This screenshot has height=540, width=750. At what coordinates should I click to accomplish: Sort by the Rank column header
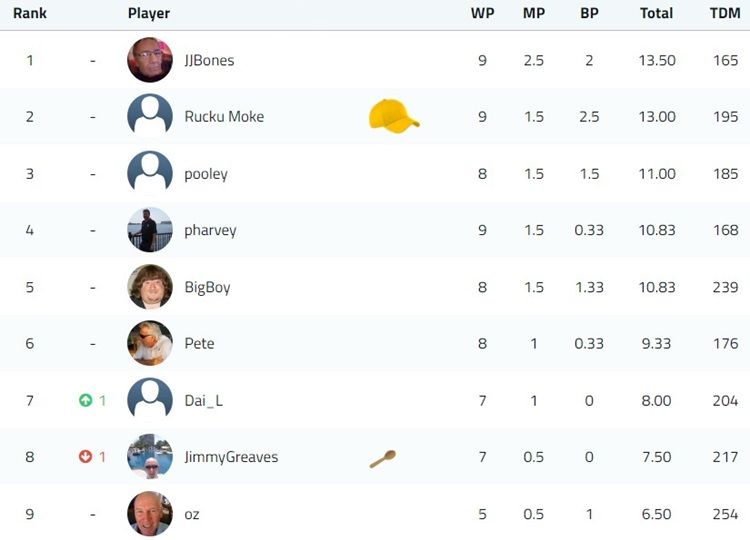(30, 13)
